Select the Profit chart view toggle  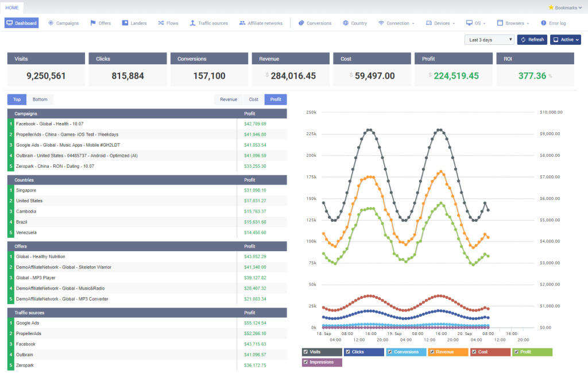point(275,99)
